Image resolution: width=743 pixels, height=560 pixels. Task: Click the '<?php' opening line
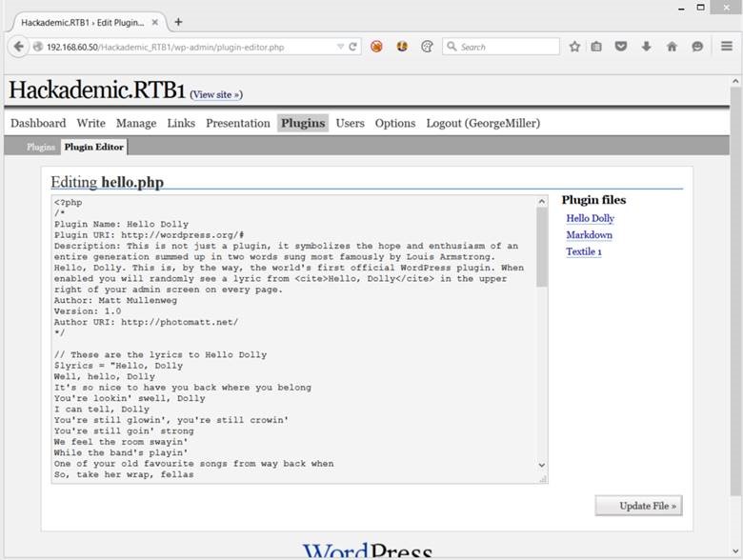(69, 202)
